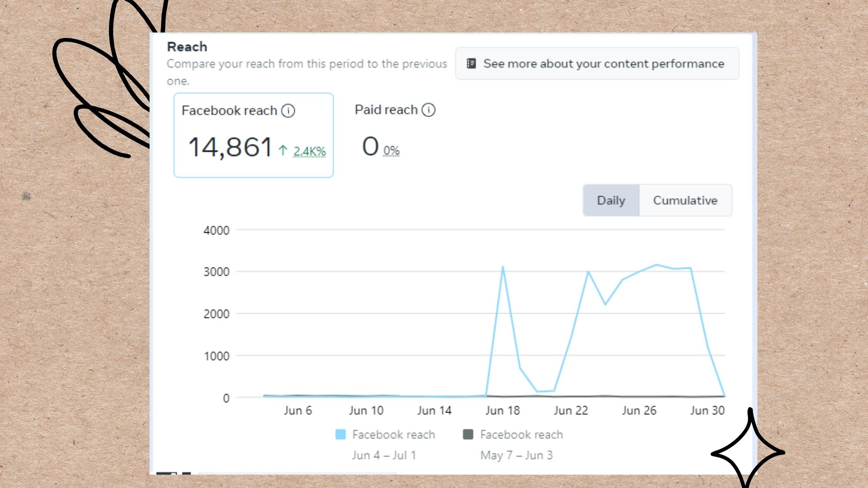Select the Facebook reach metric card
The width and height of the screenshot is (868, 488).
(254, 135)
